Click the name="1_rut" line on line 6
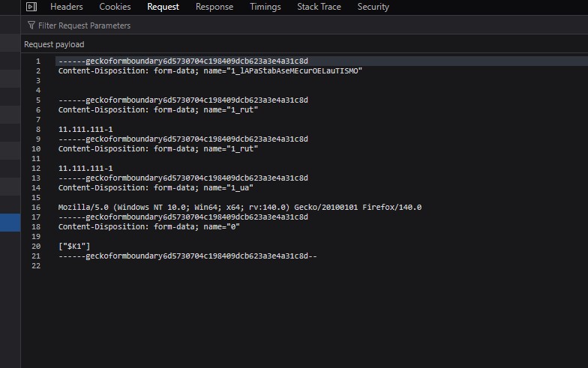The width and height of the screenshot is (588, 368). (157, 109)
